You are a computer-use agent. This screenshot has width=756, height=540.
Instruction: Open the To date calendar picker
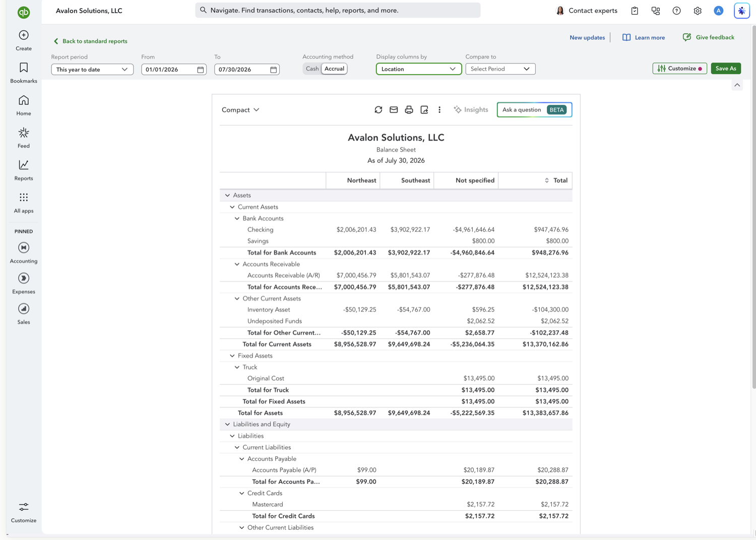(274, 70)
